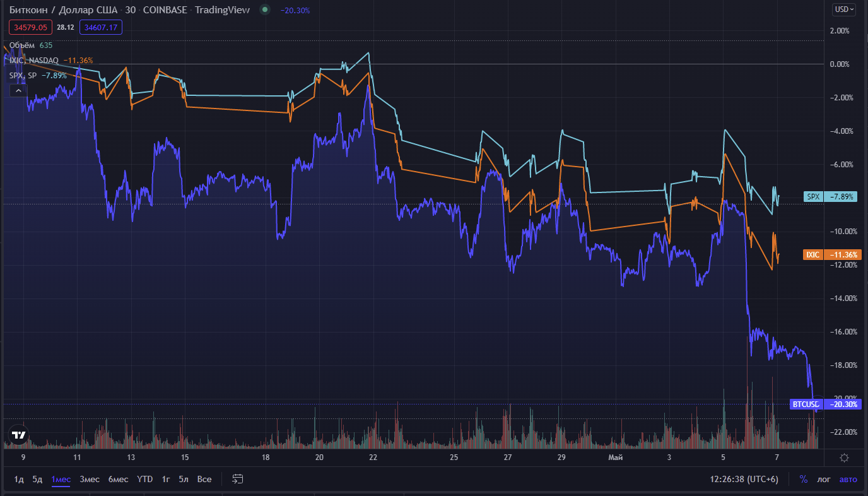This screenshot has width=868, height=496.
Task: Select the 5д time range
Action: [38, 479]
